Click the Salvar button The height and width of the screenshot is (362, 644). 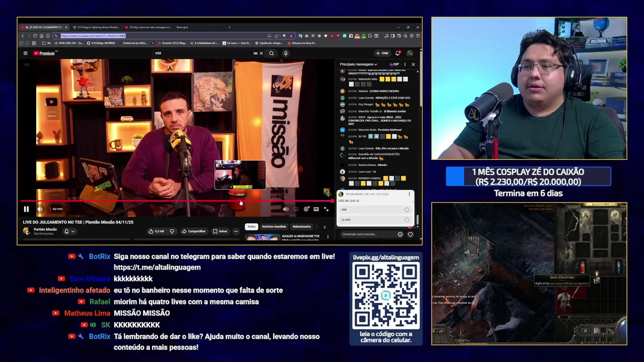(220, 231)
